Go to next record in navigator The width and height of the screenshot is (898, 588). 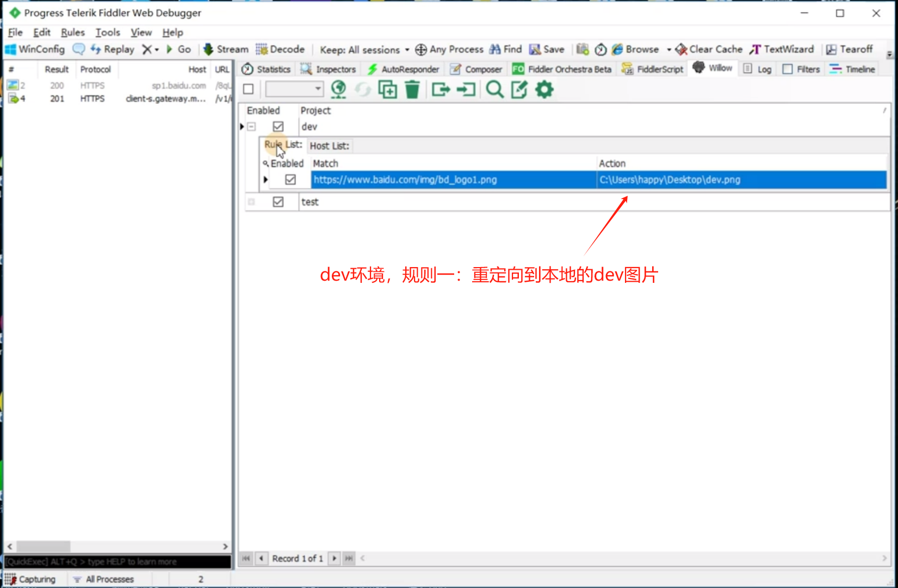click(x=335, y=558)
